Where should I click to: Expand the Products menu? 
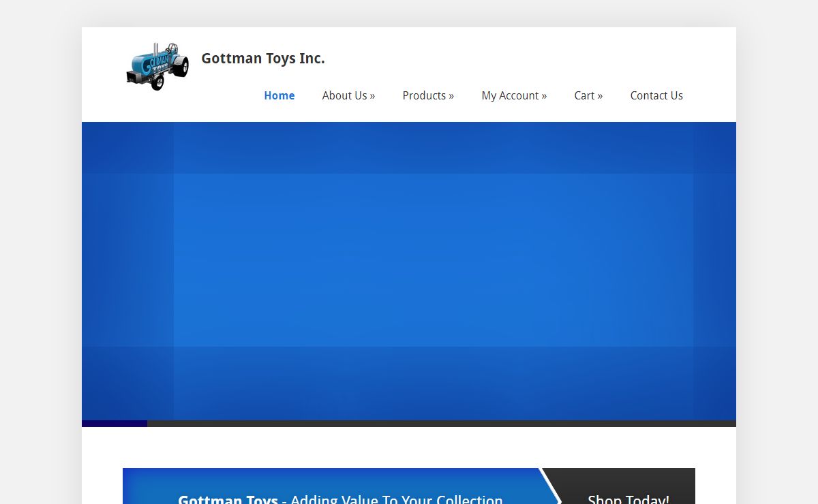pos(428,95)
